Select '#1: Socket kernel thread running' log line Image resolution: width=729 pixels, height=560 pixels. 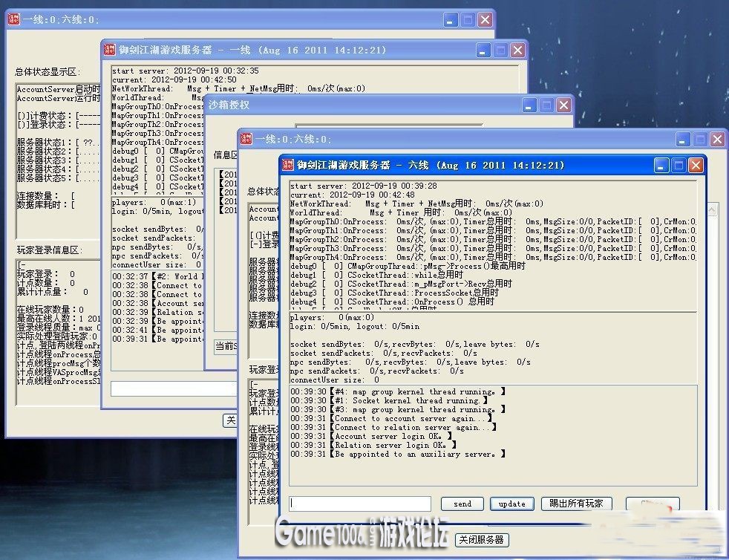tap(389, 400)
